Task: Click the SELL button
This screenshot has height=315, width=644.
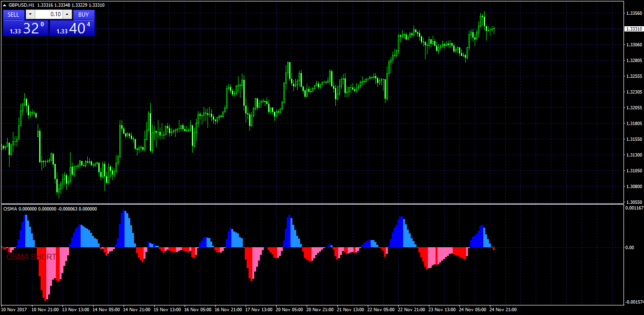Action: pyautogui.click(x=13, y=14)
